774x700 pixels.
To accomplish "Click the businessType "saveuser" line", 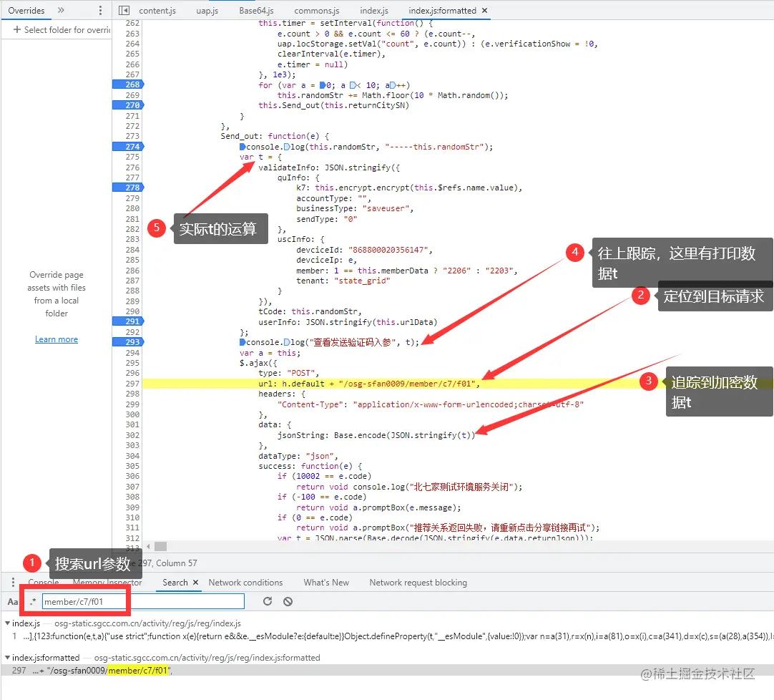I will coord(355,208).
